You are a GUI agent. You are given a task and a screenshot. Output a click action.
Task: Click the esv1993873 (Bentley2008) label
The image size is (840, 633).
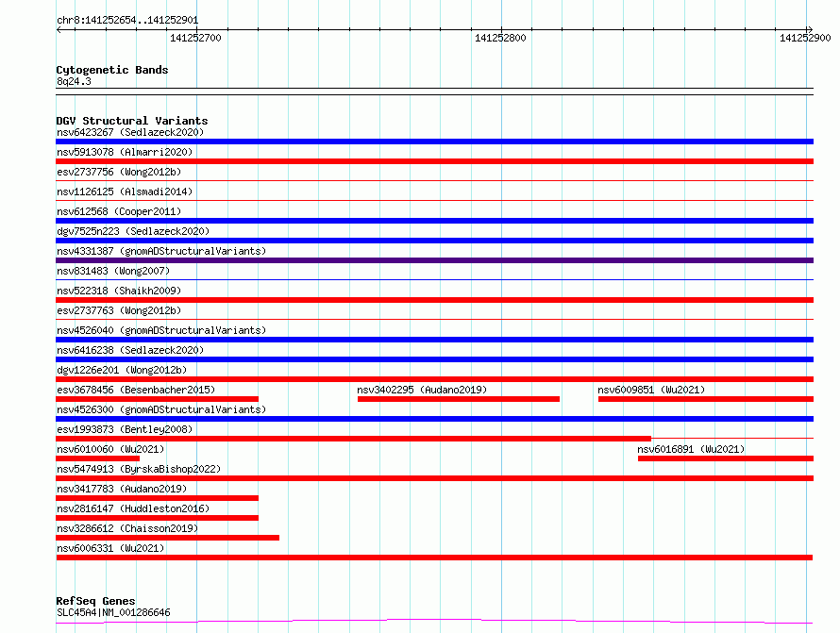pos(125,429)
